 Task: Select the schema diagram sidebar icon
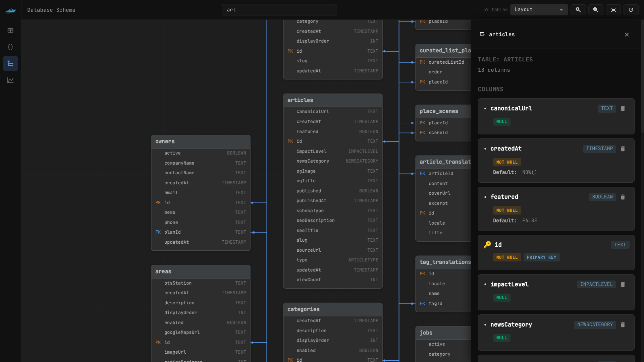pyautogui.click(x=10, y=63)
